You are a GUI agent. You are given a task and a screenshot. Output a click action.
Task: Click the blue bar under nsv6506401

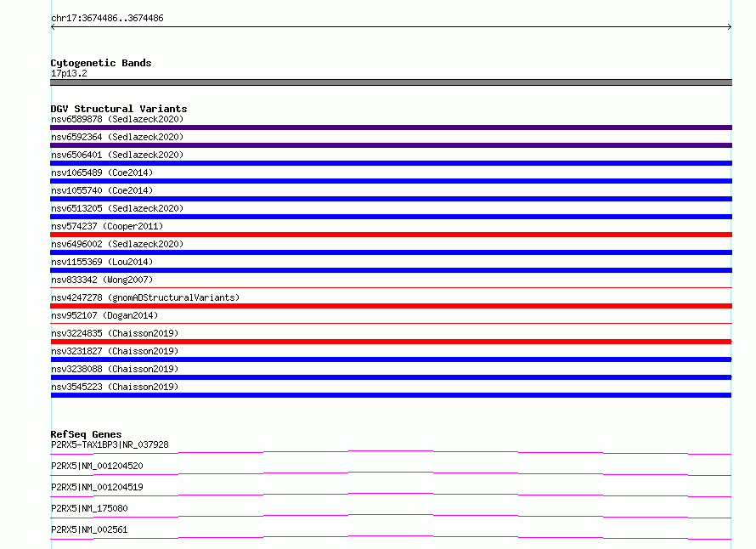[x=391, y=163]
